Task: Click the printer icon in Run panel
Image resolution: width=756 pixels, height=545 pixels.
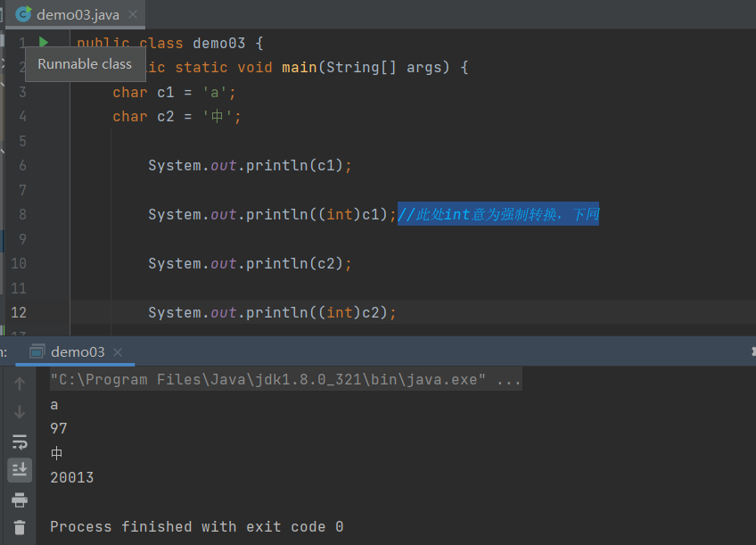Action: click(x=20, y=500)
